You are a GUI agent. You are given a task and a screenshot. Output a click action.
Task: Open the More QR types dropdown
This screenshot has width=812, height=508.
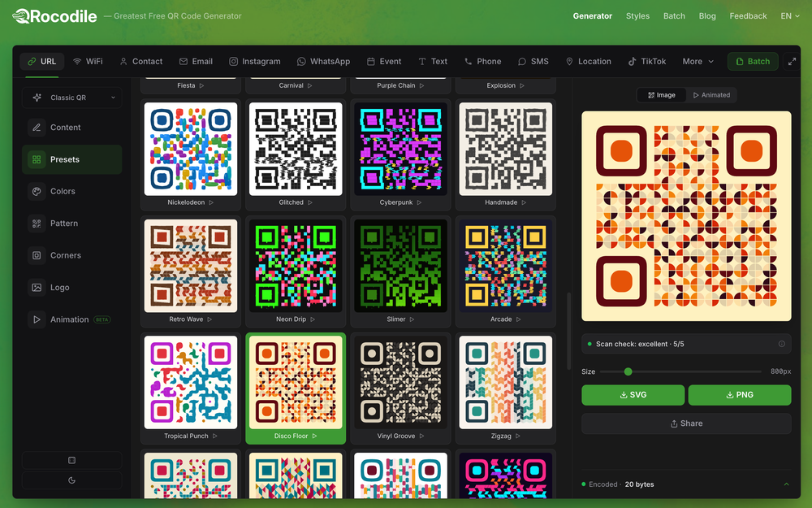(698, 62)
